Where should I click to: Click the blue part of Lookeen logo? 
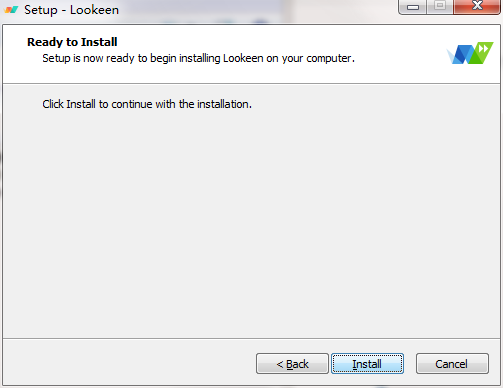[462, 55]
